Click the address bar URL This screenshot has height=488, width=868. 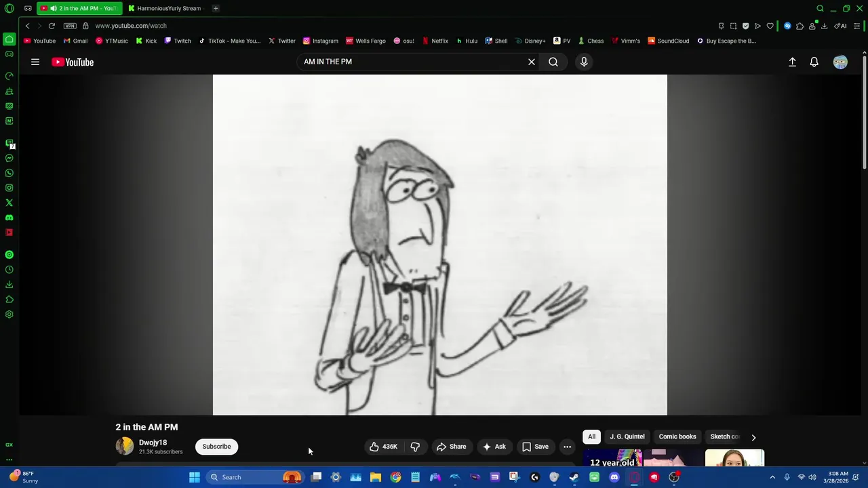click(131, 26)
